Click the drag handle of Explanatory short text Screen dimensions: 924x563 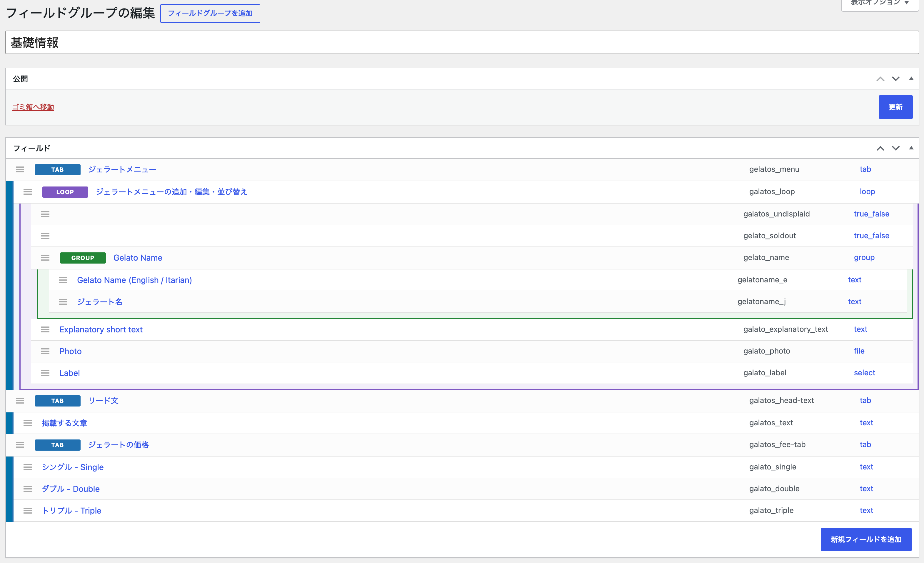45,329
